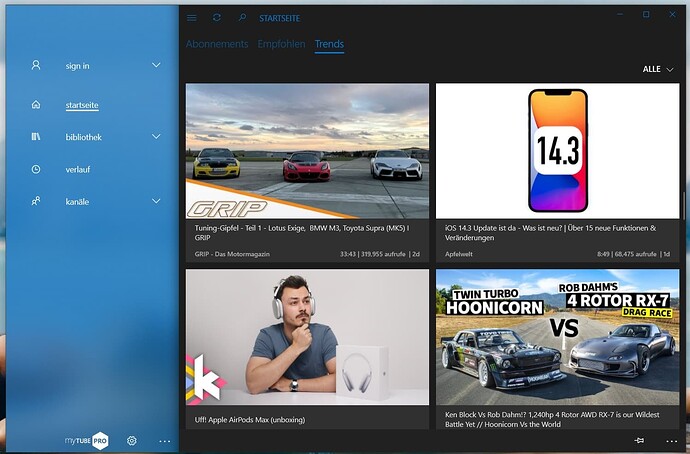Image resolution: width=690 pixels, height=454 pixels.
Task: Open the hamburger menu icon
Action: tap(191, 18)
